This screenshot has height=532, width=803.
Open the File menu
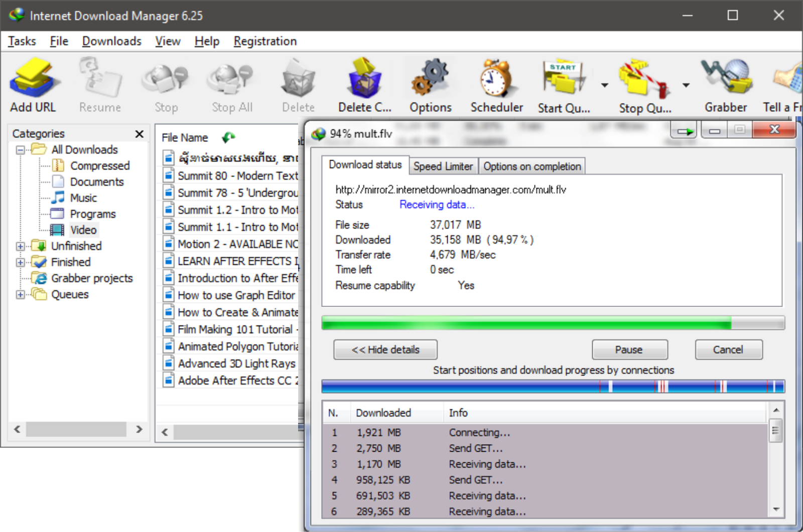click(x=59, y=41)
